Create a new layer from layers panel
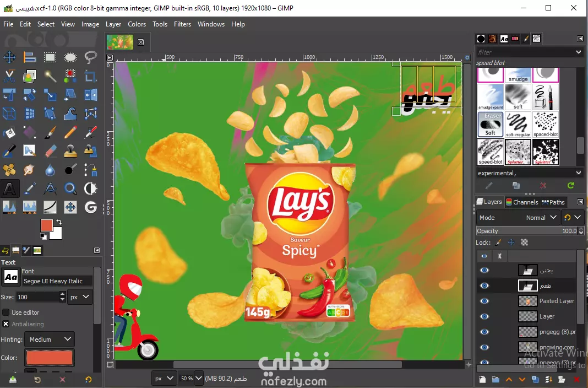The height and width of the screenshot is (388, 588). tap(482, 379)
